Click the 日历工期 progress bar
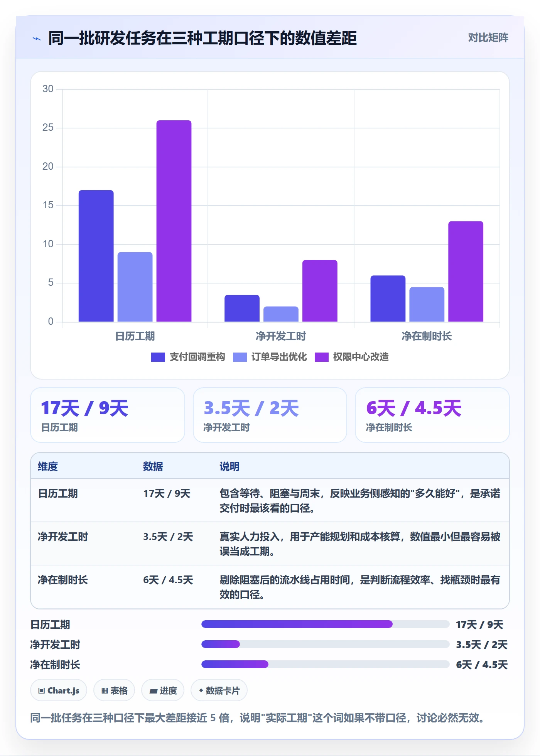 [326, 624]
